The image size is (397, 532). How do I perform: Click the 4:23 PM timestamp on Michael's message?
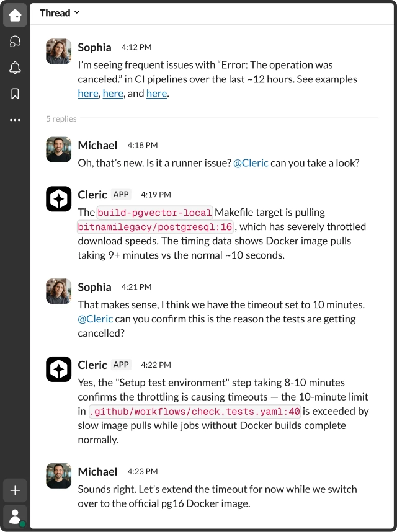143,472
